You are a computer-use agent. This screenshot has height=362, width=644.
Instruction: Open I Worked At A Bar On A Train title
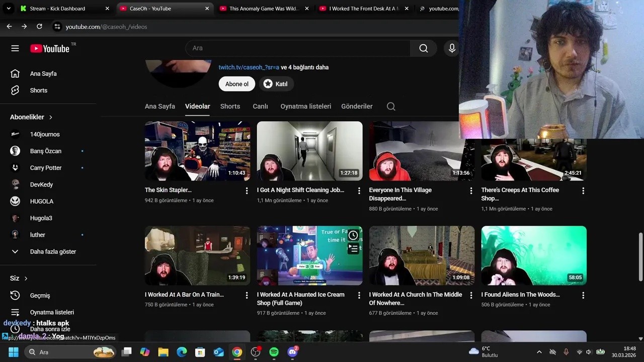point(184,295)
